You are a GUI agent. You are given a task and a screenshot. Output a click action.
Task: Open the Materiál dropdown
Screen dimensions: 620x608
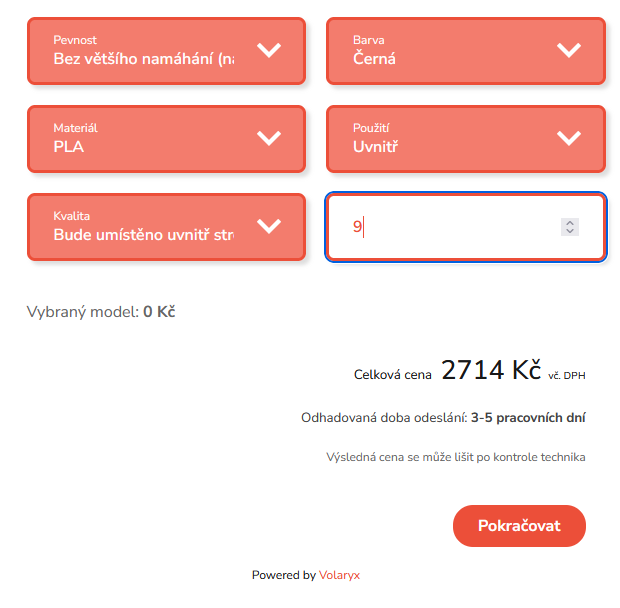click(145, 138)
